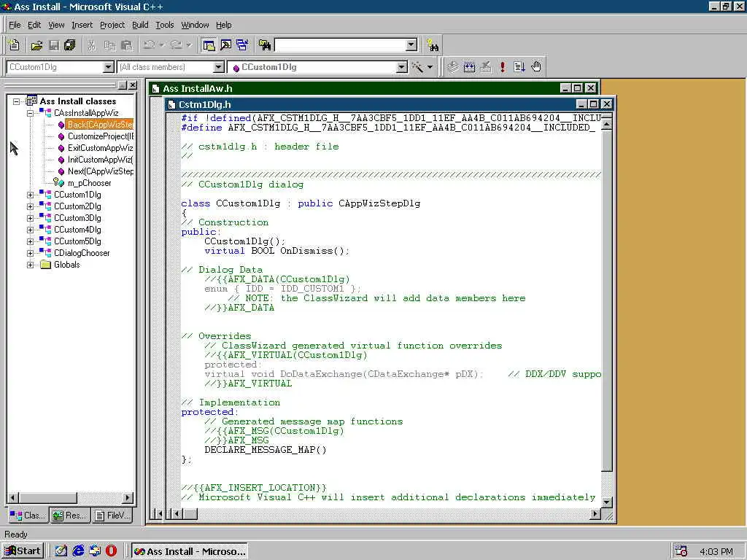Image resolution: width=747 pixels, height=560 pixels.
Task: Open the View menu
Action: pos(56,25)
